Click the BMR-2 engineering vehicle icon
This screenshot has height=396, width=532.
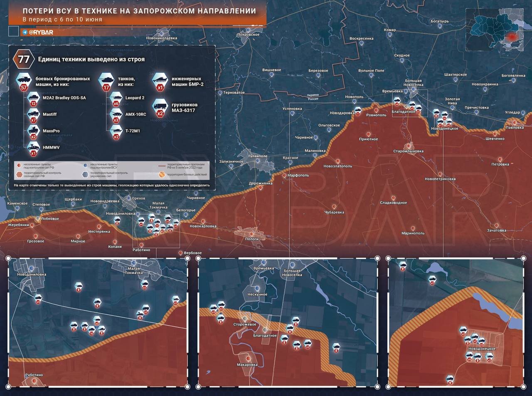pyautogui.click(x=160, y=79)
